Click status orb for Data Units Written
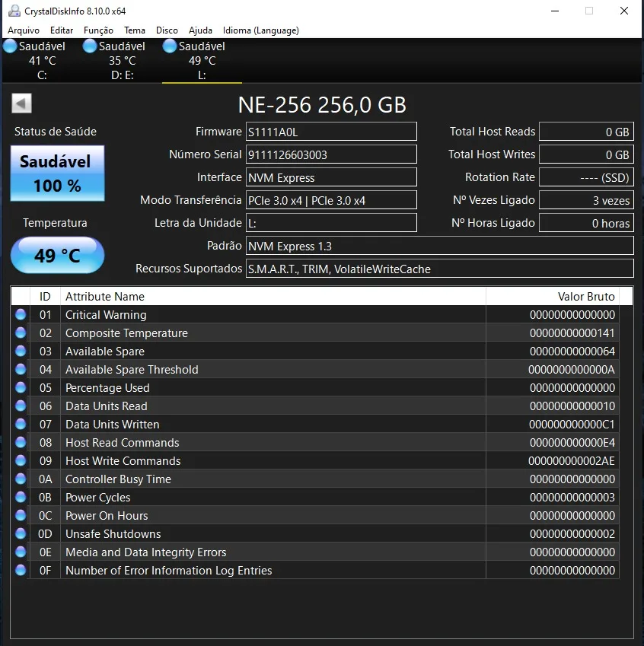644x646 pixels. [21, 424]
